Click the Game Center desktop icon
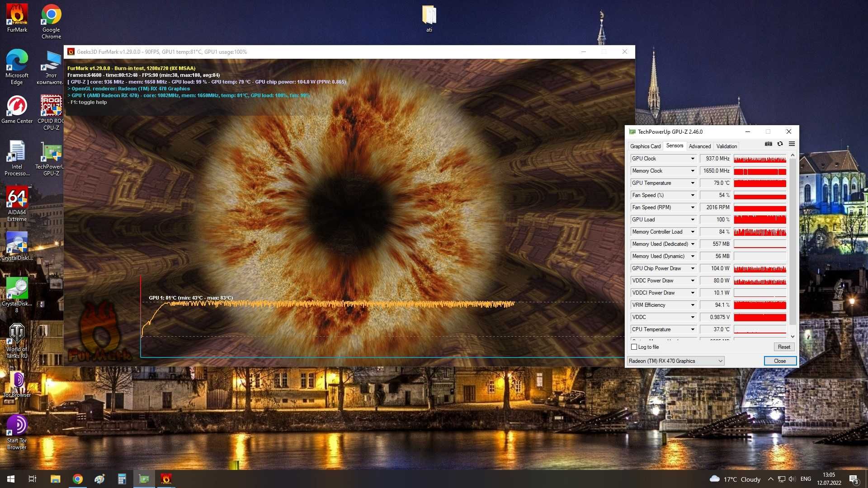 (17, 110)
